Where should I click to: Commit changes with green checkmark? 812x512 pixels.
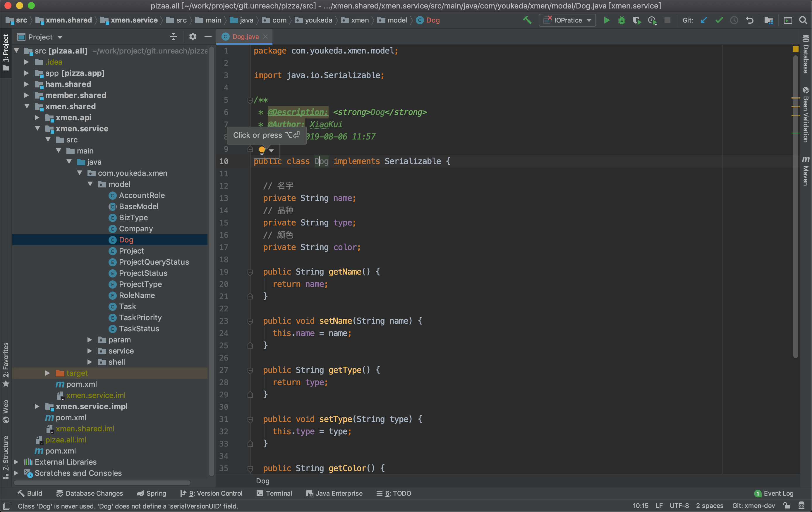pyautogui.click(x=719, y=20)
